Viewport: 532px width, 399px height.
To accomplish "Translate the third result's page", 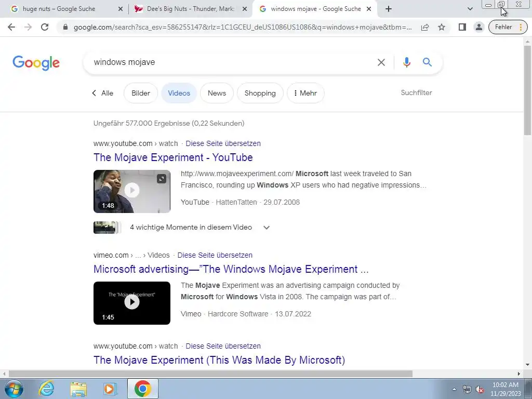I will pyautogui.click(x=223, y=346).
